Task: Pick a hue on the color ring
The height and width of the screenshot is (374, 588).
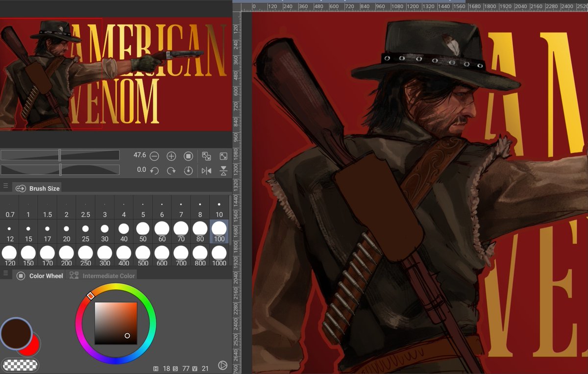Action: [116, 324]
